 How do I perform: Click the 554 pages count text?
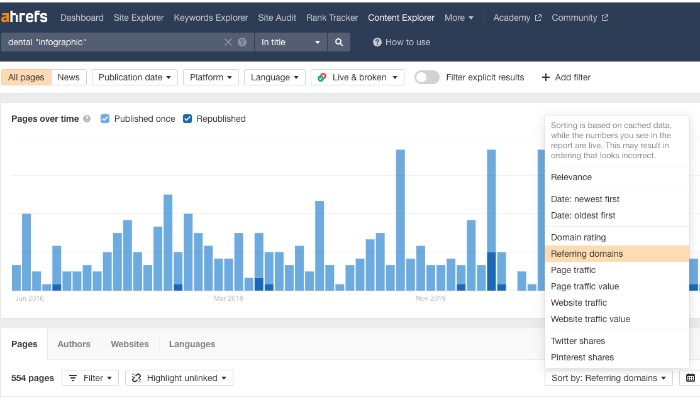click(33, 378)
